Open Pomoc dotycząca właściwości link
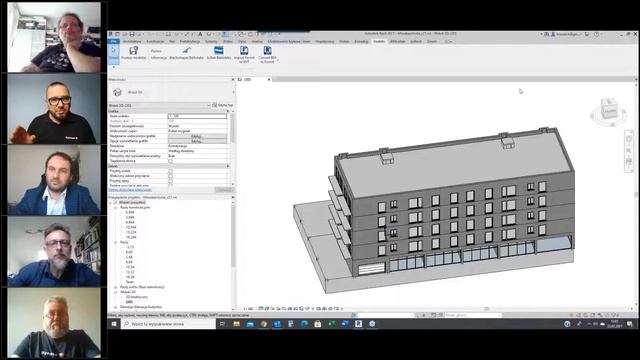 [x=130, y=190]
